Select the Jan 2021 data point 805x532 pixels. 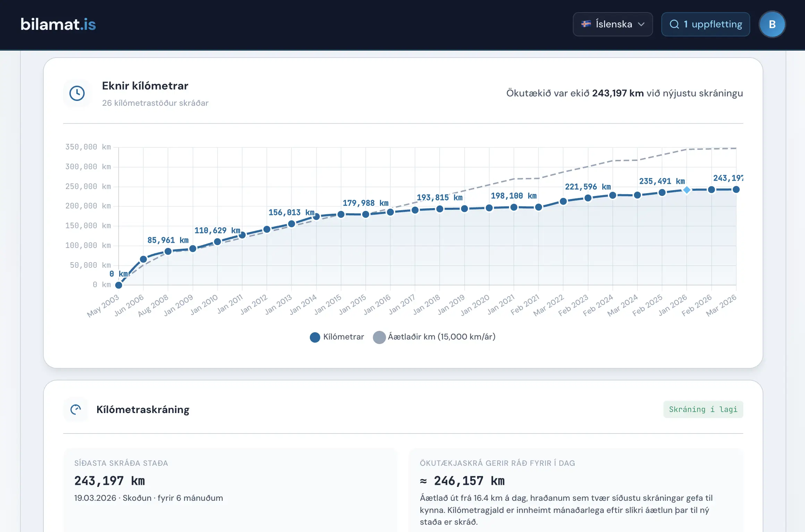click(514, 207)
